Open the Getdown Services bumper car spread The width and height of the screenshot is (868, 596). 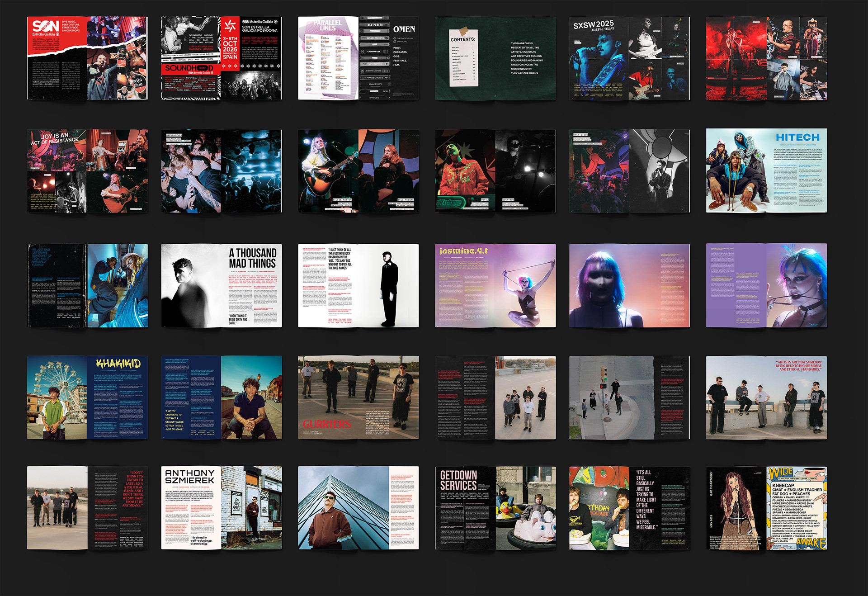coord(495,508)
